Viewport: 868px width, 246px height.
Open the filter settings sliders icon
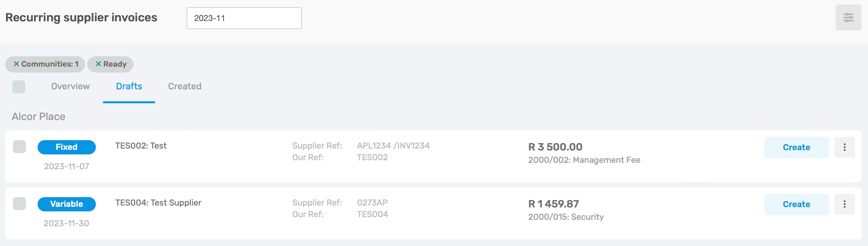click(848, 17)
